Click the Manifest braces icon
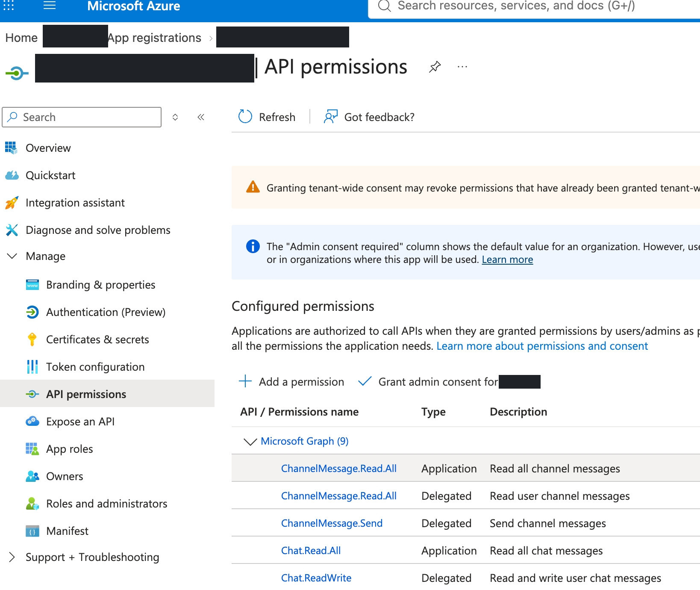Image resolution: width=700 pixels, height=590 pixels. click(x=32, y=531)
